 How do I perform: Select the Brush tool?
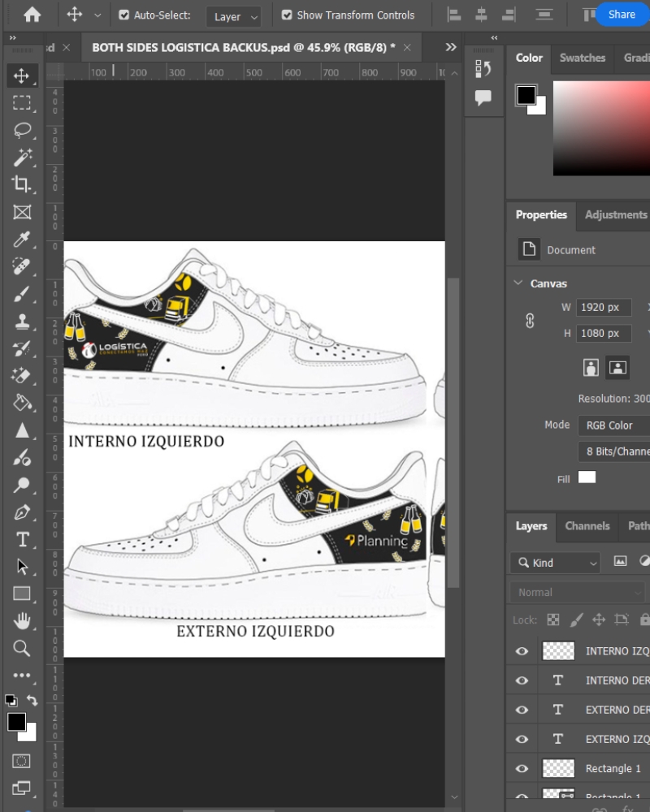(22, 294)
